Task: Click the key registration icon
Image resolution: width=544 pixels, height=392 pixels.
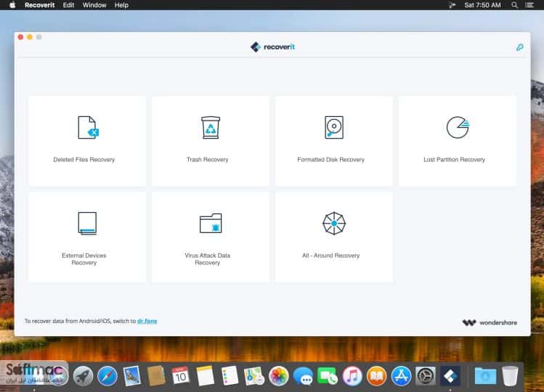Action: (x=519, y=47)
